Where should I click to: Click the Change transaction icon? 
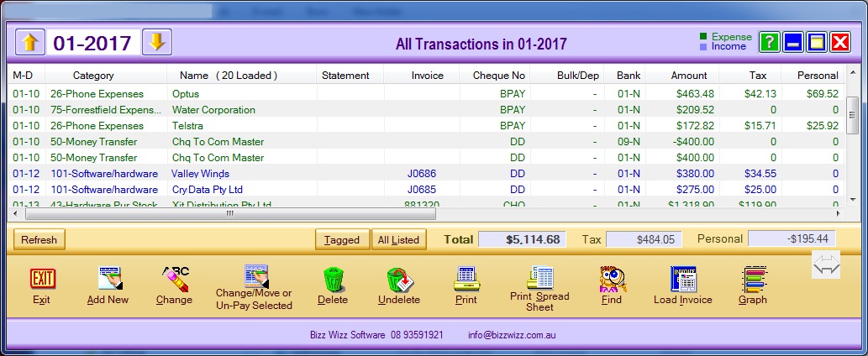click(x=174, y=279)
